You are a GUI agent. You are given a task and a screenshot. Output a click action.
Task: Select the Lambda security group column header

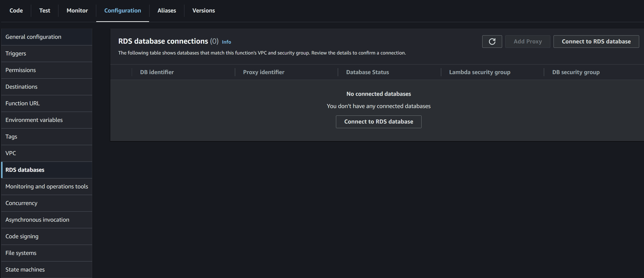click(x=480, y=72)
